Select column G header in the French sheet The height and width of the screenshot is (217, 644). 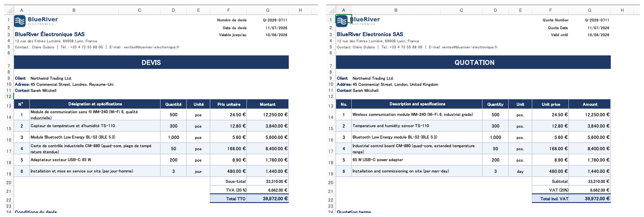[268, 10]
